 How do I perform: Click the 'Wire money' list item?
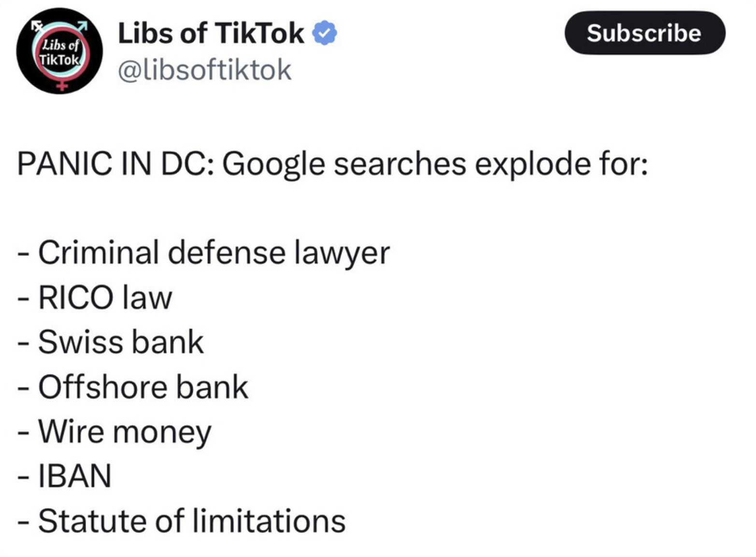pos(124,431)
